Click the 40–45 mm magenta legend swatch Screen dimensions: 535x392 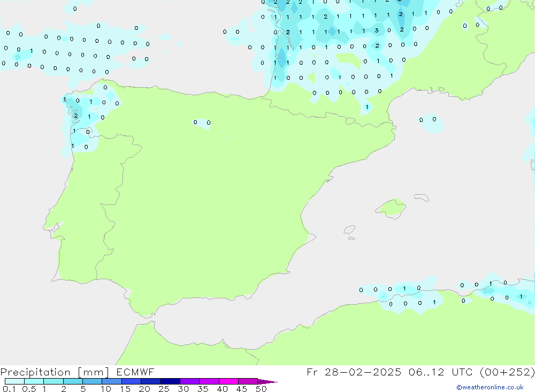pos(228,381)
